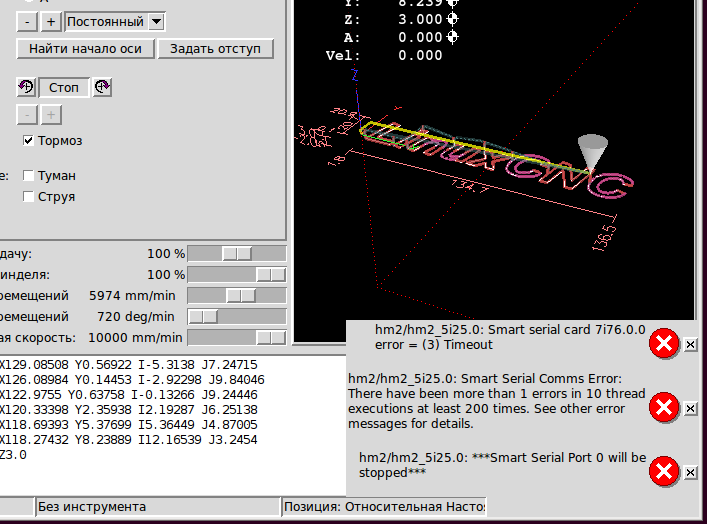Click the Задать отступ button
The width and height of the screenshot is (707, 524).
point(216,49)
